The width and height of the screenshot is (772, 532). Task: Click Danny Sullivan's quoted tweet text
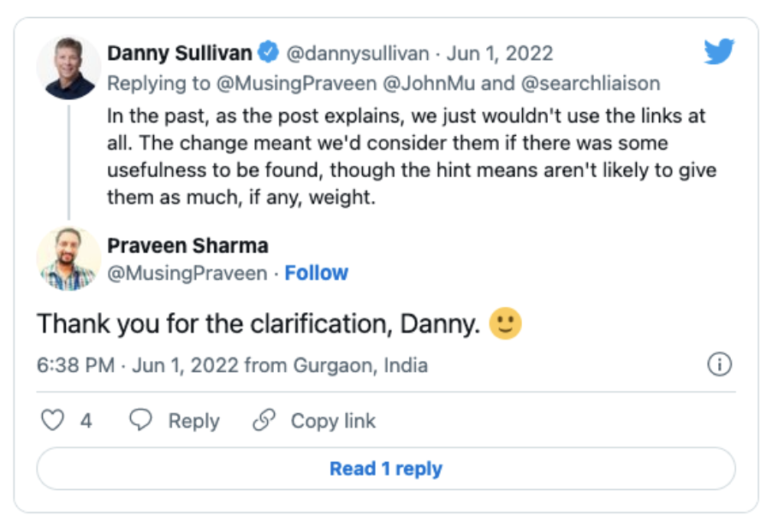[411, 156]
